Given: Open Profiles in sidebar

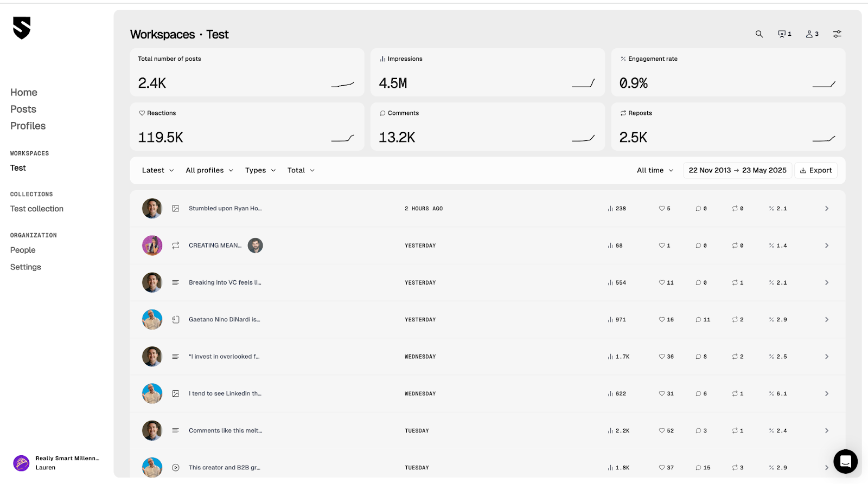Looking at the screenshot, I should click(x=28, y=126).
